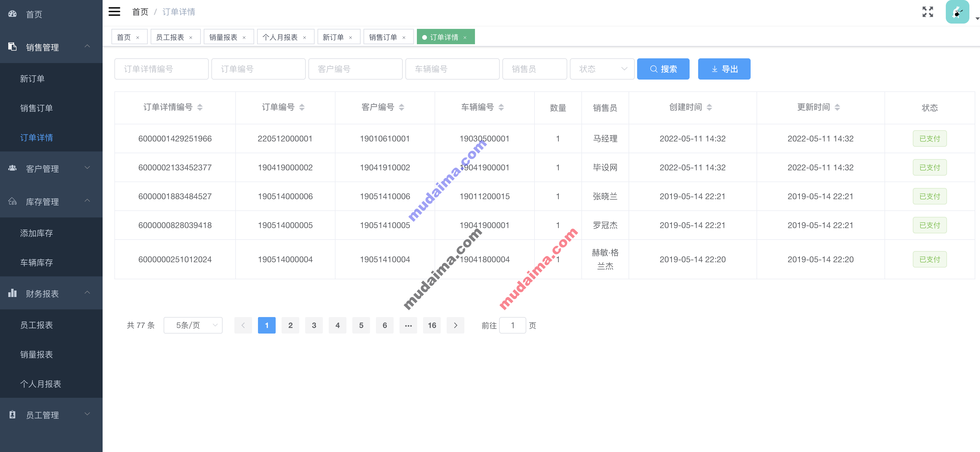Sort by 客户编号 column
Screen dimensions: 980x452
pos(401,108)
